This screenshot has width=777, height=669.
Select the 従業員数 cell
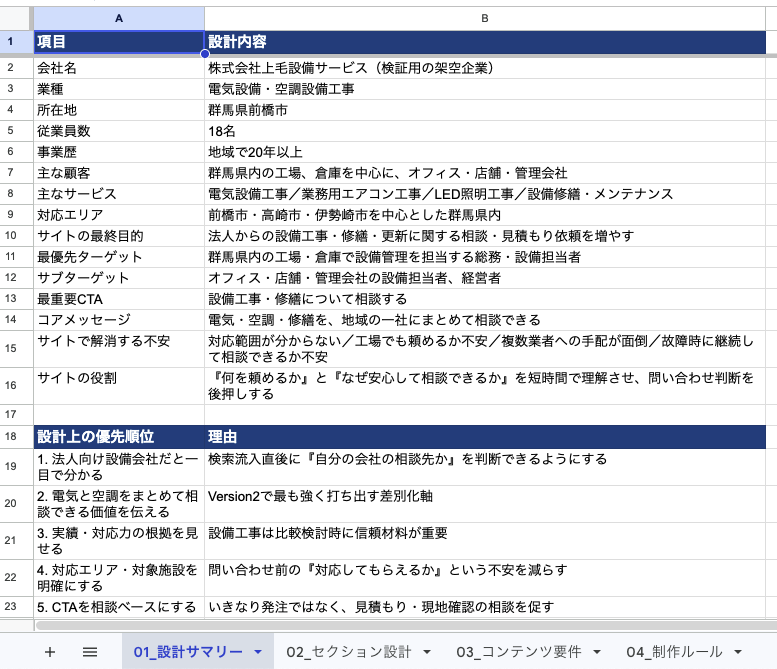[119, 131]
